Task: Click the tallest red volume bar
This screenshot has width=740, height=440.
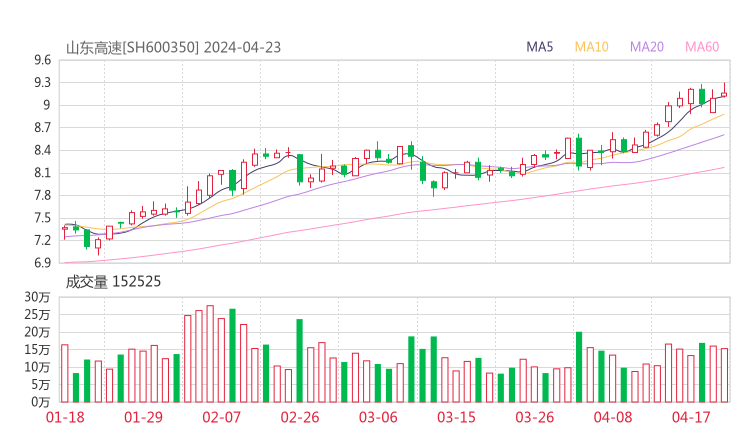Action: coord(210,354)
